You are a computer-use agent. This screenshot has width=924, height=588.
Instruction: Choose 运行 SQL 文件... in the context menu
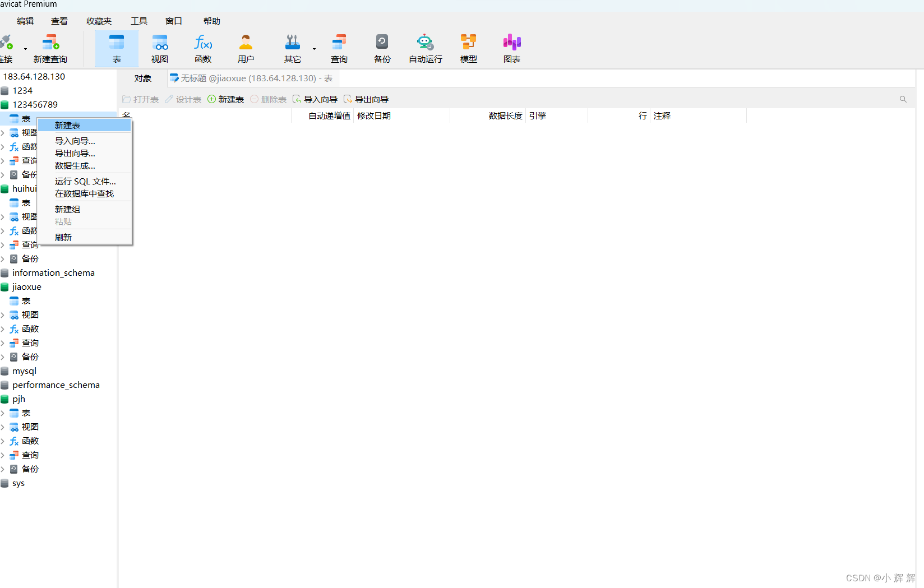pos(84,182)
